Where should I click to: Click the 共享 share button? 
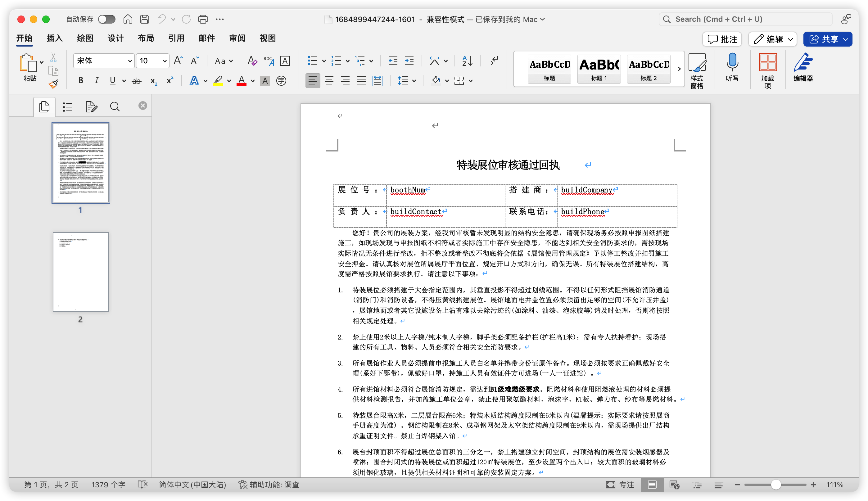click(x=827, y=39)
